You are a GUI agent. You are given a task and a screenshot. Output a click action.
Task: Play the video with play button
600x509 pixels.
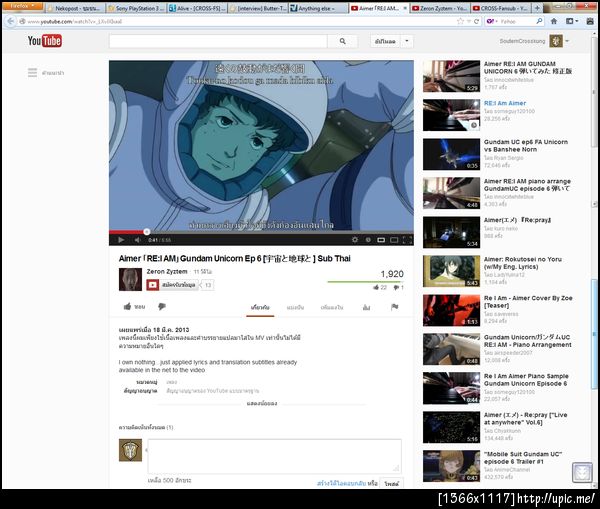[x=121, y=240]
